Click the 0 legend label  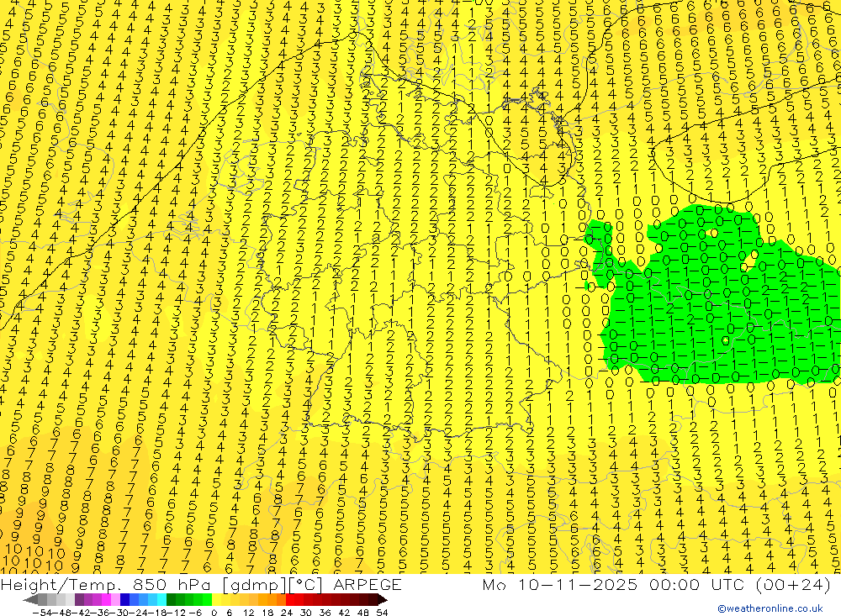(214, 613)
